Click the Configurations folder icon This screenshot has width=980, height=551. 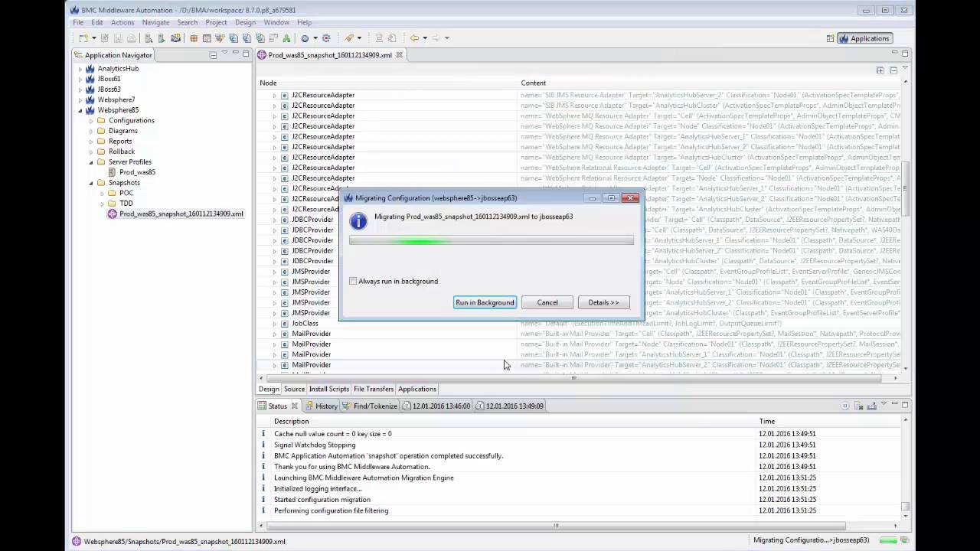pyautogui.click(x=101, y=120)
